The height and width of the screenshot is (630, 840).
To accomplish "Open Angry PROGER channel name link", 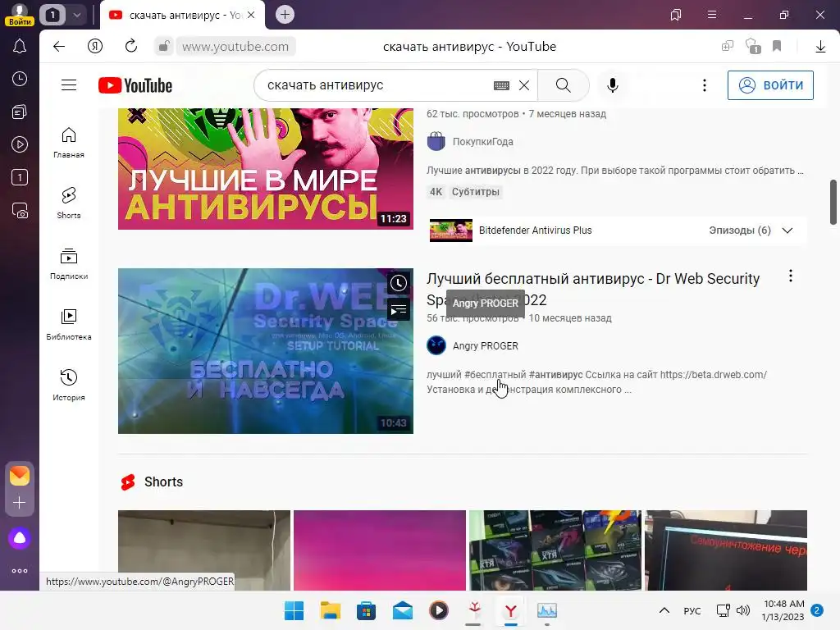I will pos(486,346).
